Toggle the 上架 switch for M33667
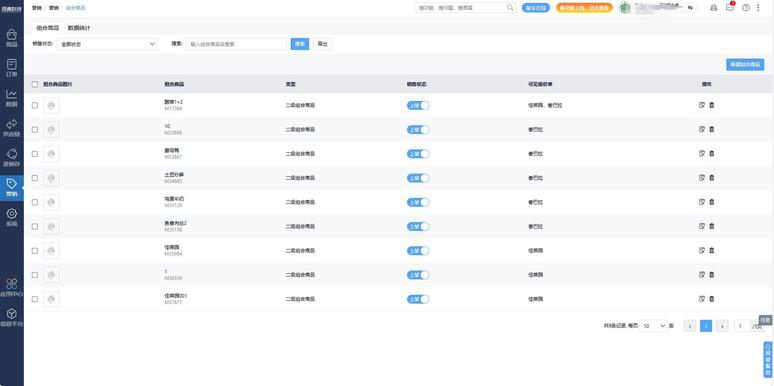 click(x=418, y=154)
